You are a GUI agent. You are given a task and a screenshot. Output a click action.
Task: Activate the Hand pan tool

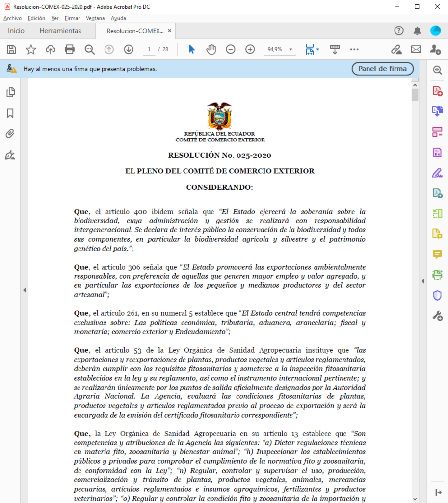point(211,49)
